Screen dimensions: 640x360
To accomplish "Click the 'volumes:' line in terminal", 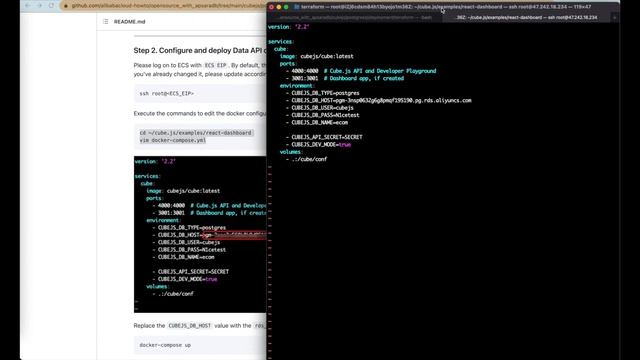I will (291, 152).
